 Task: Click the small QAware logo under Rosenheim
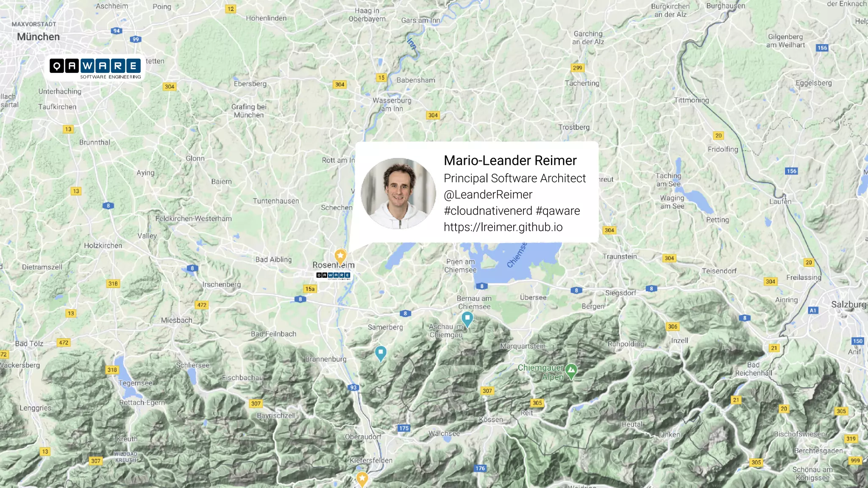click(334, 276)
